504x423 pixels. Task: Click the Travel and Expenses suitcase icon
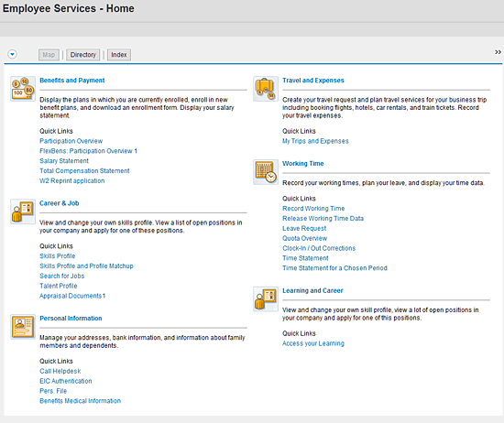point(266,89)
